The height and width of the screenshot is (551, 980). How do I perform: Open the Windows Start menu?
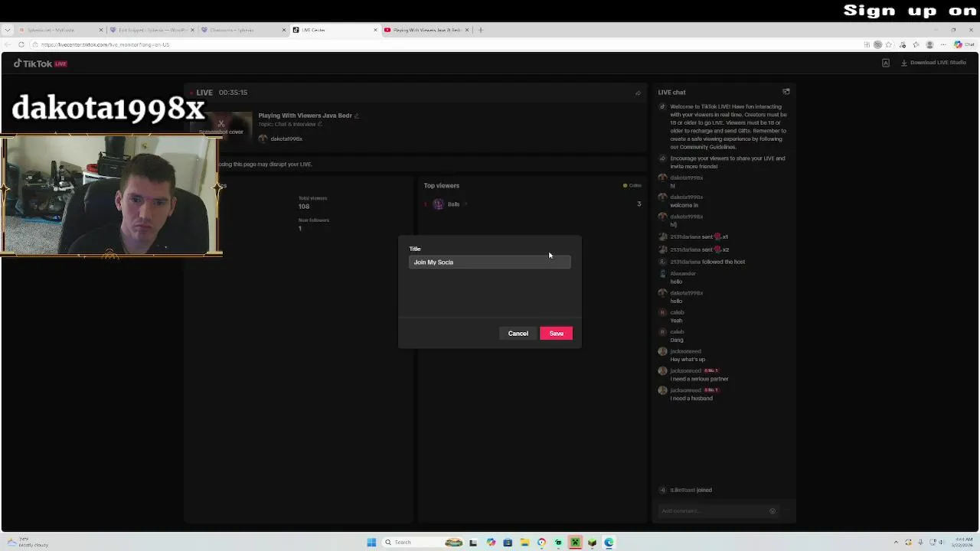pos(371,542)
